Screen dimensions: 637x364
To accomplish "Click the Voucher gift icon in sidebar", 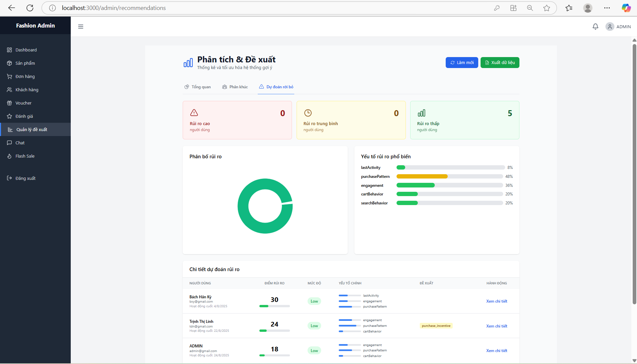I will pos(9,103).
